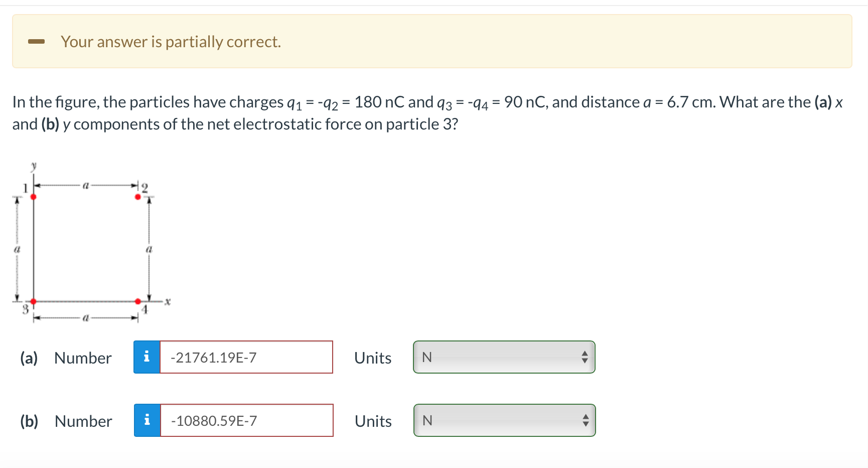This screenshot has height=468, width=868.
Task: Click red particle 3 at the origin
Action: pos(34,301)
